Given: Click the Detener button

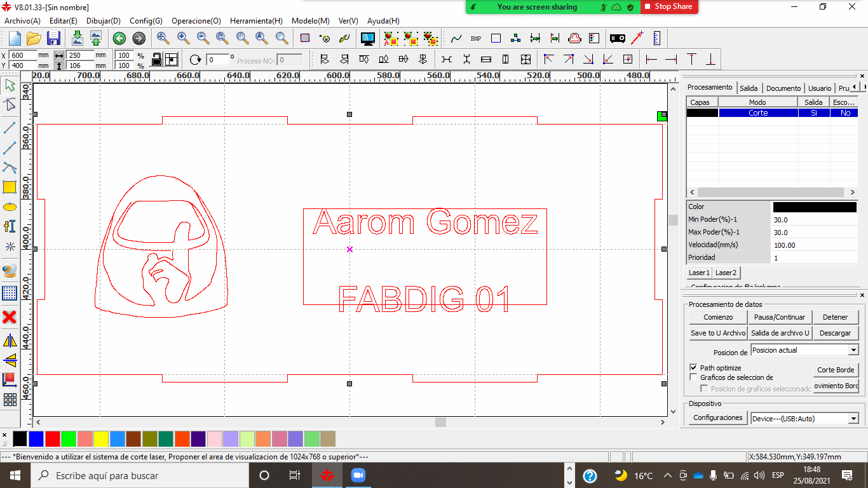Looking at the screenshot, I should [835, 317].
